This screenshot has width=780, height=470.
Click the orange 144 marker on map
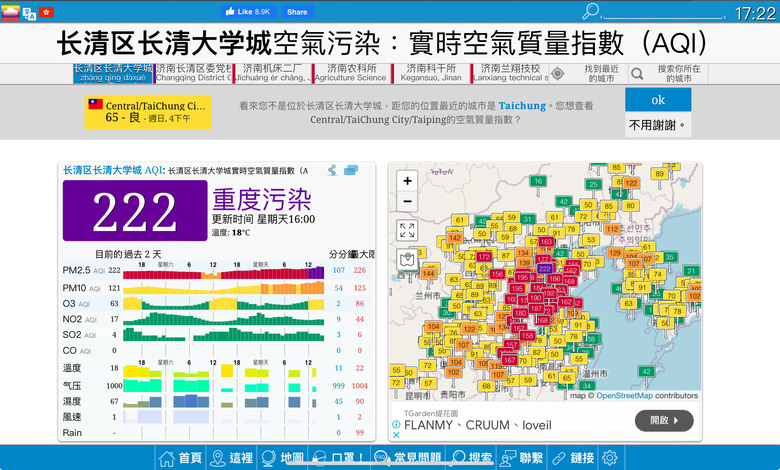[428, 274]
